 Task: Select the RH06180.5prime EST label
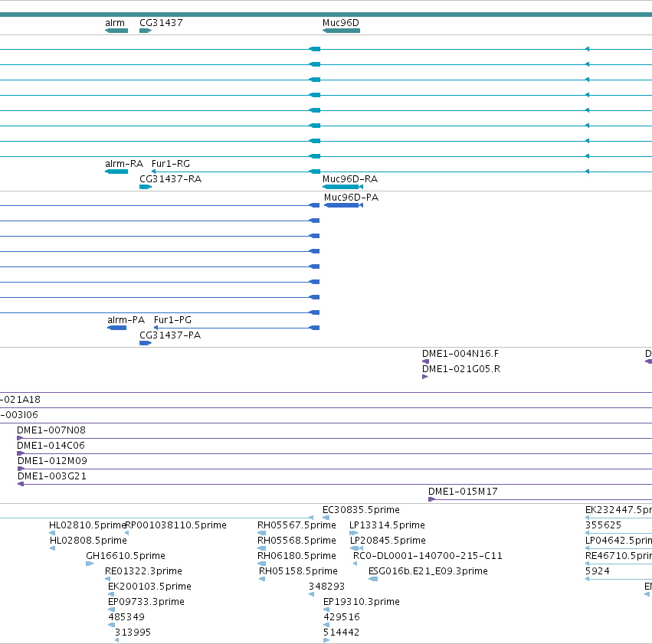297,557
